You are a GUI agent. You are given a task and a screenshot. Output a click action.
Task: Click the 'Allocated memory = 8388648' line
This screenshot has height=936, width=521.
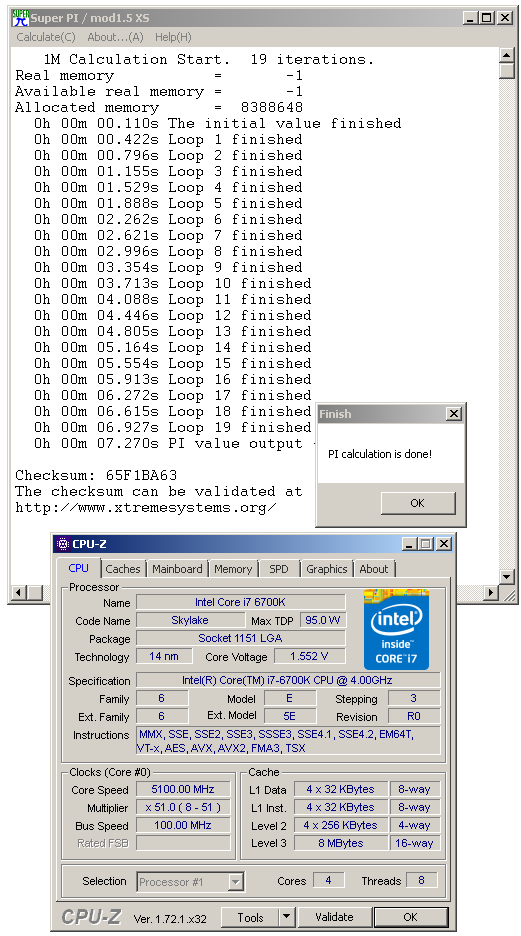(159, 107)
